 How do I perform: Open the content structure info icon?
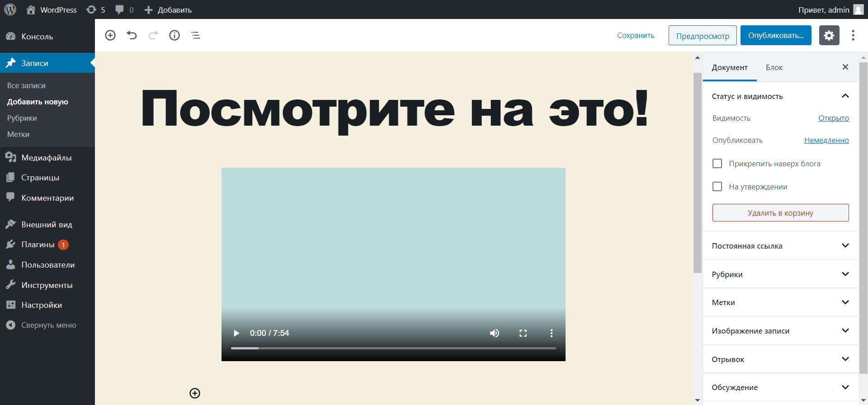[175, 35]
